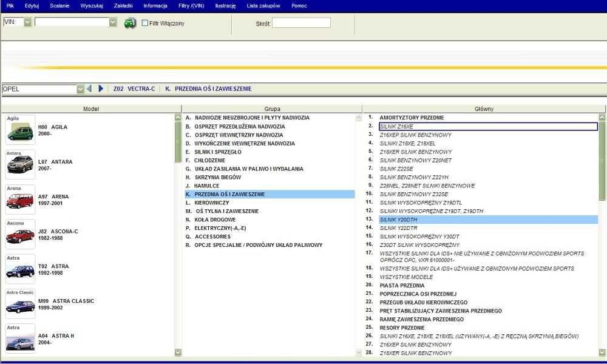Select the Ascona car thumbnail

(x=20, y=234)
